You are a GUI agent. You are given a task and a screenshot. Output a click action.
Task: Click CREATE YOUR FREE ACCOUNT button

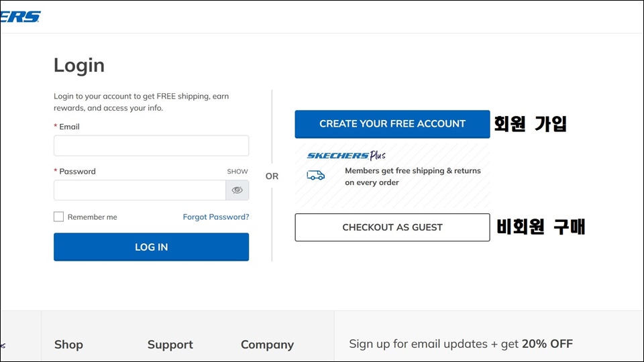coord(392,124)
